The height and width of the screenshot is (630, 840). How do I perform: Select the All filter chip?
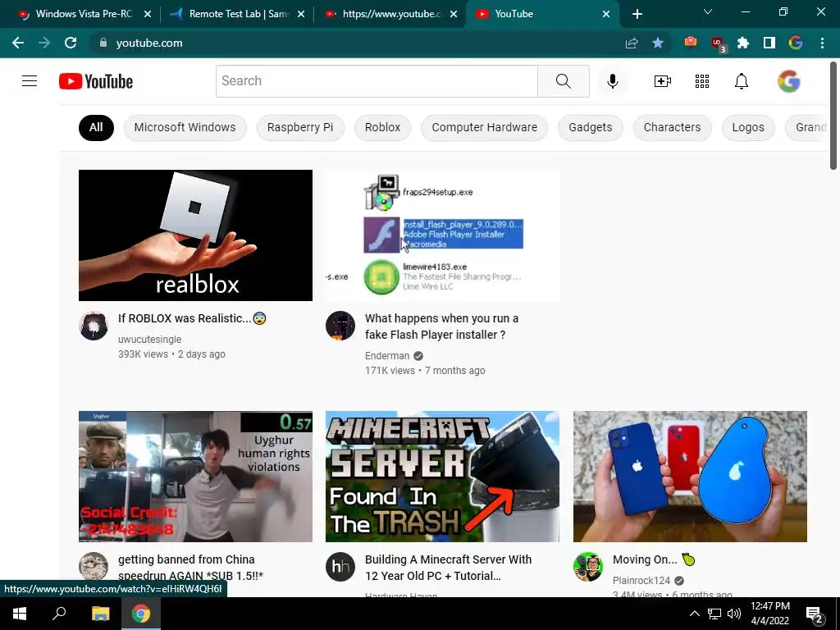96,127
